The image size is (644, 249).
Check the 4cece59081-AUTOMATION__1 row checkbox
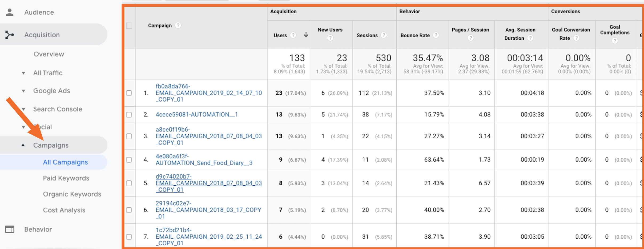[129, 115]
